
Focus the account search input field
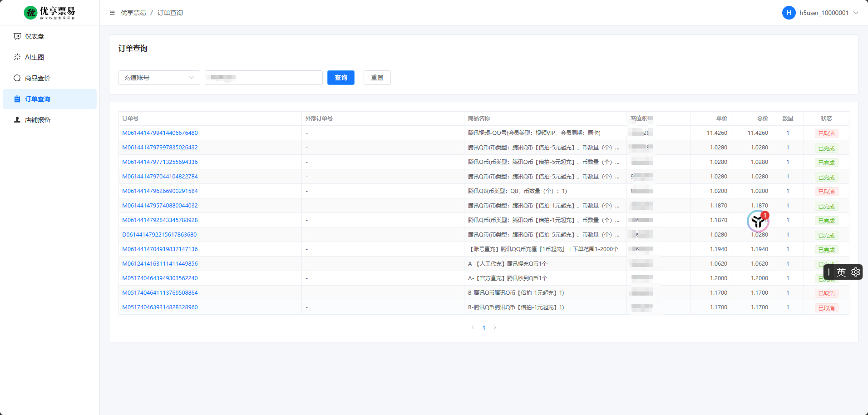click(x=264, y=78)
